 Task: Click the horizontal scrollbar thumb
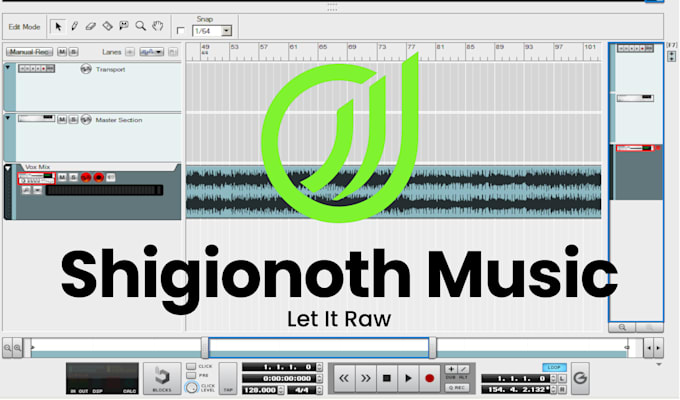(x=319, y=348)
